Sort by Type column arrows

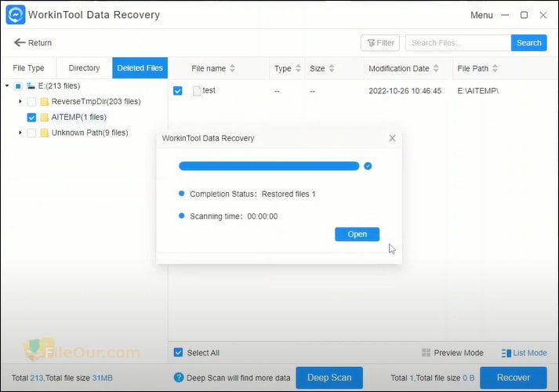(298, 68)
